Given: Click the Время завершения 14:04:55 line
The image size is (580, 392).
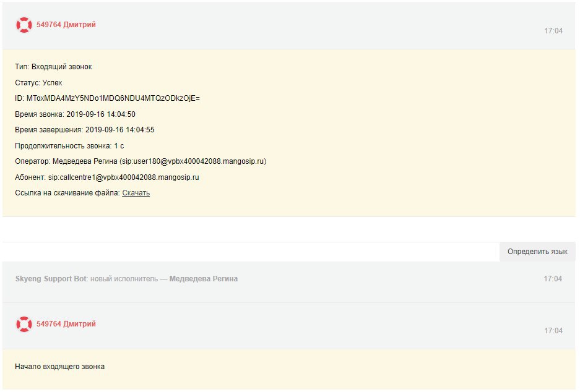Looking at the screenshot, I should (85, 130).
